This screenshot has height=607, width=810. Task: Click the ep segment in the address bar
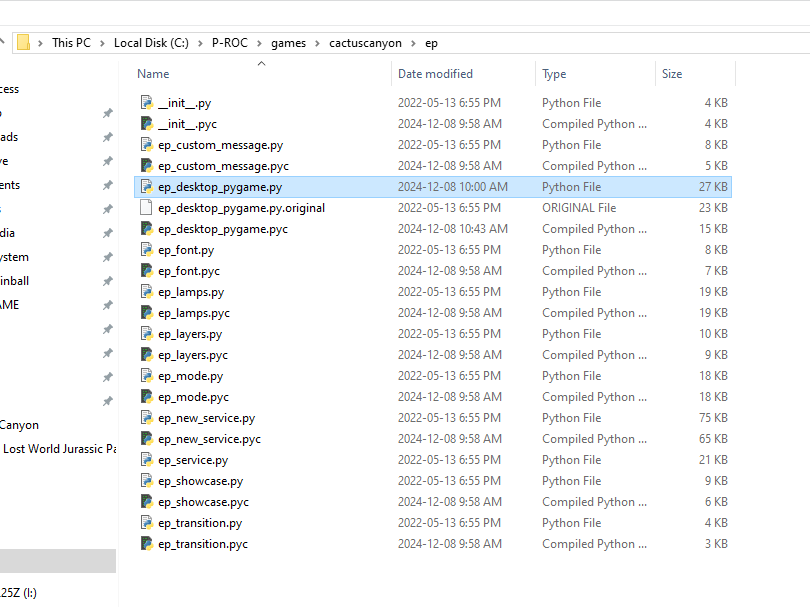point(431,43)
